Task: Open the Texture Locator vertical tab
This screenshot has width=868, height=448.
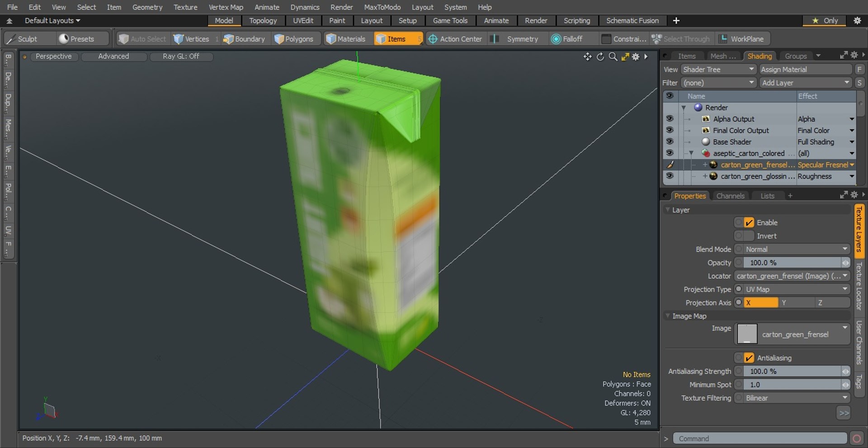Action: coord(859,286)
